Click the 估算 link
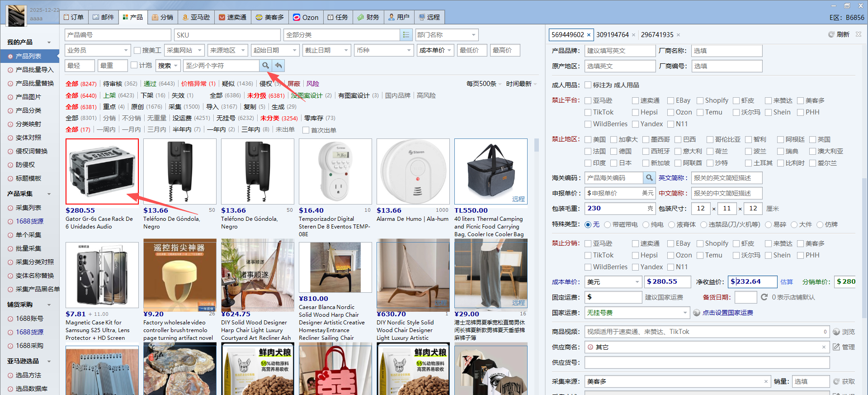Screen dimensions: 868x395 pos(787,282)
